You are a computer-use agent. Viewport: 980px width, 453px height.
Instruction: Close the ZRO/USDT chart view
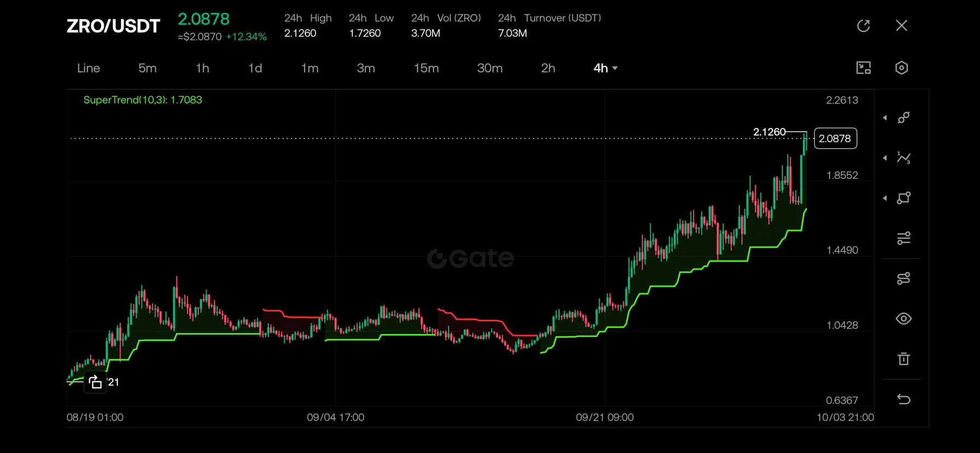pos(902,26)
